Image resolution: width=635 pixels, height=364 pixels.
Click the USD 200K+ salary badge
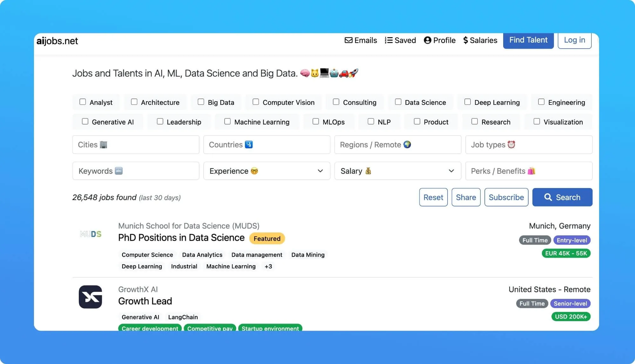571,316
